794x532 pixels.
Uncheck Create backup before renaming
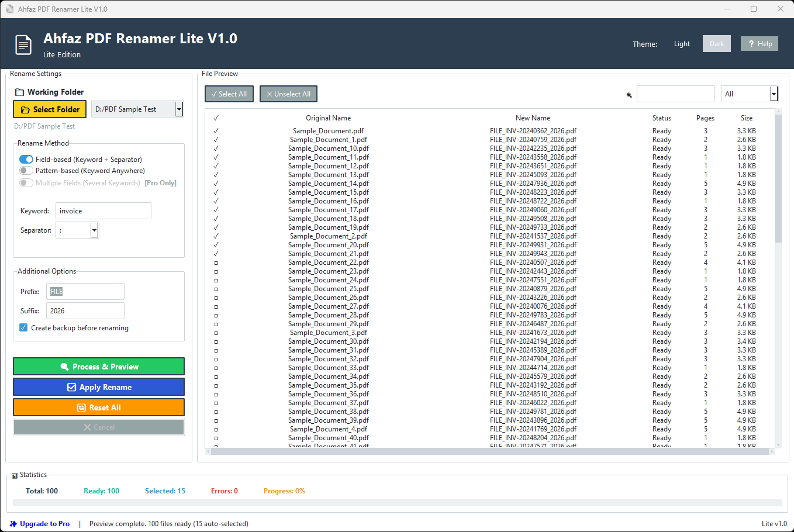[23, 328]
